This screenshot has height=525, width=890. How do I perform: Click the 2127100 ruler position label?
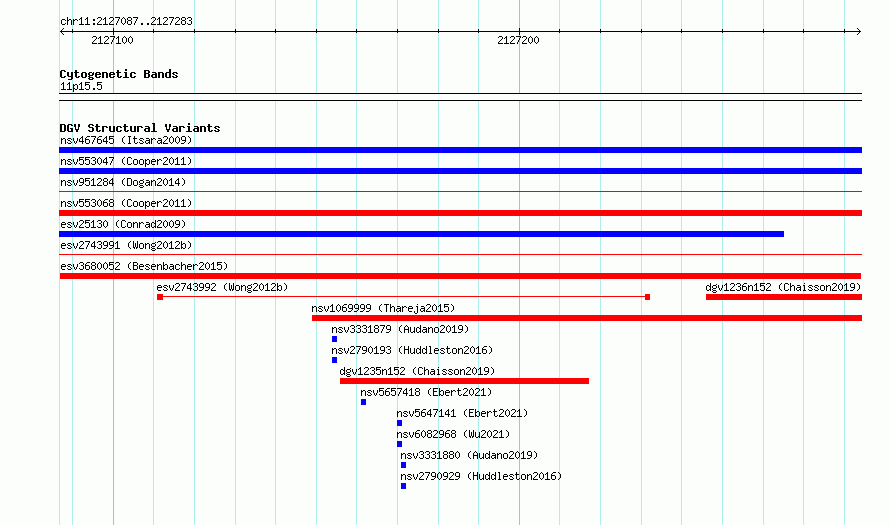112,40
